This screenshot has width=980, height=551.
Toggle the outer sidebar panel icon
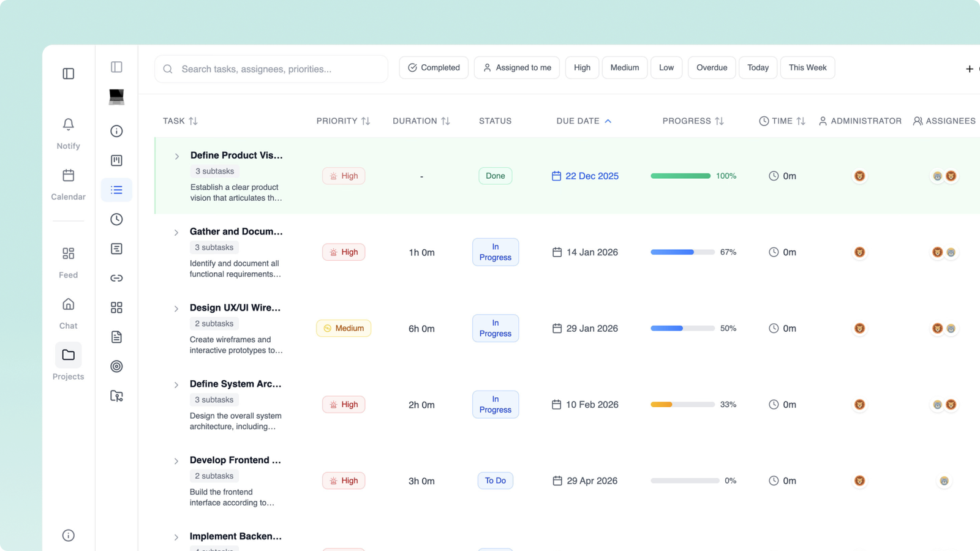[69, 73]
